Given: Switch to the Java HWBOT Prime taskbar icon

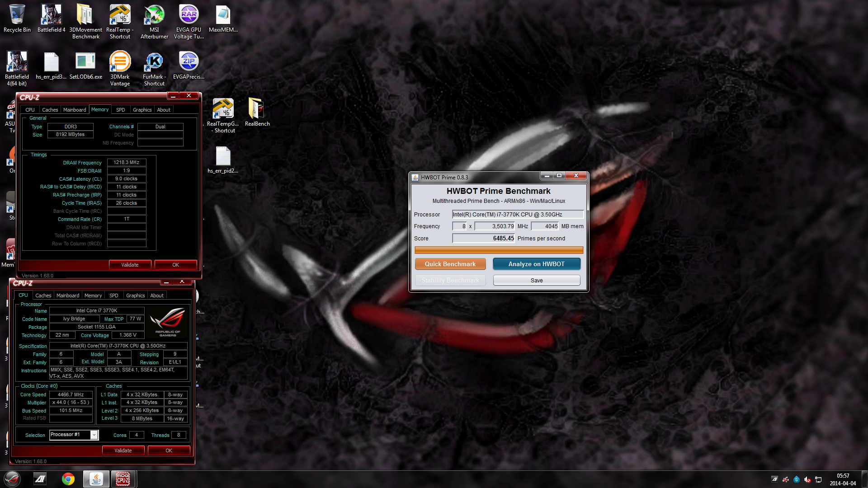Looking at the screenshot, I should click(x=96, y=479).
